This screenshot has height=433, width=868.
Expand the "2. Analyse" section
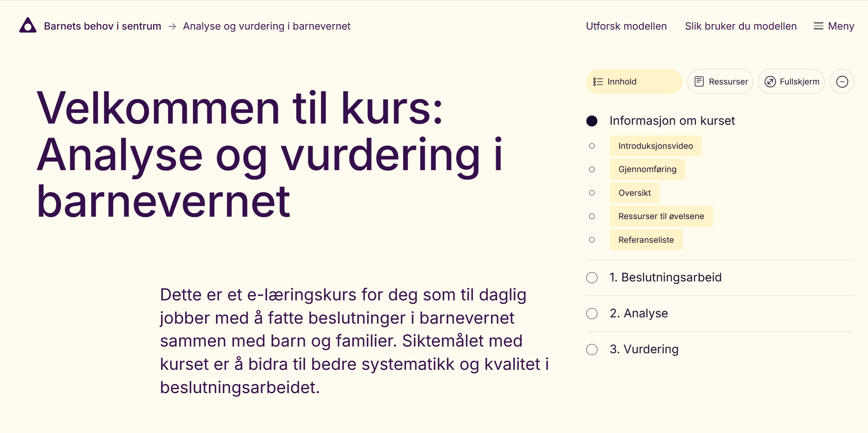click(639, 313)
